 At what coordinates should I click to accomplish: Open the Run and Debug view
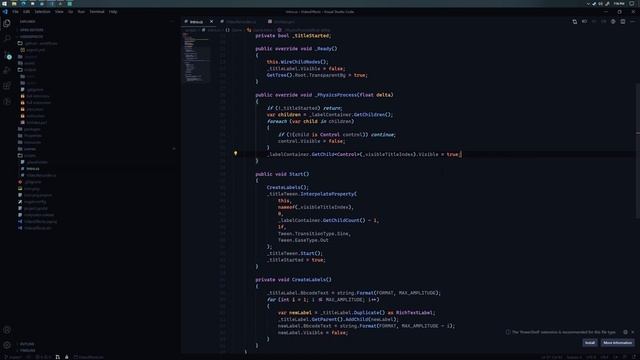point(7,70)
